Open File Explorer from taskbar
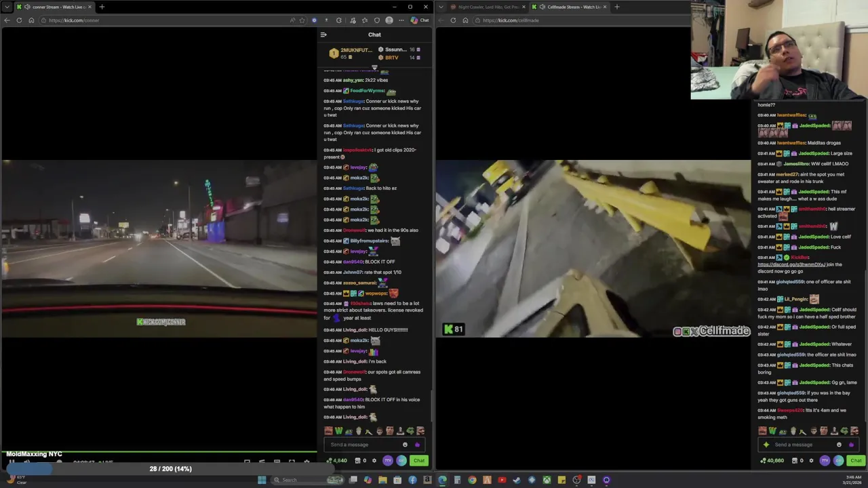 382,480
